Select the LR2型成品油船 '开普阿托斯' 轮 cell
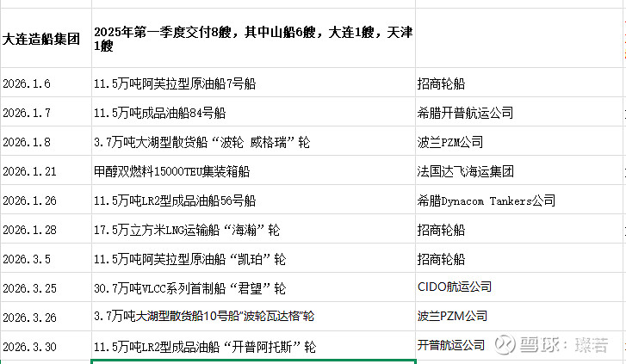Viewport: 626px width, 364px height. click(x=253, y=346)
